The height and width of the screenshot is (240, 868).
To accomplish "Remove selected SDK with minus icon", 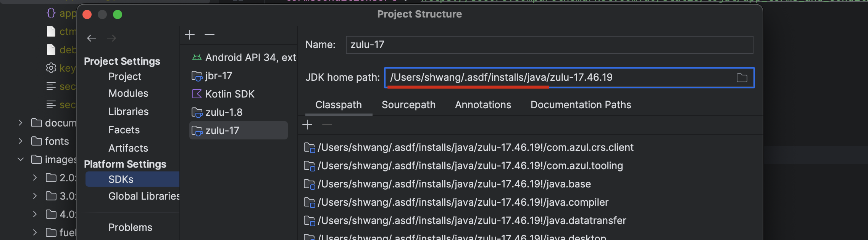I will click(210, 35).
